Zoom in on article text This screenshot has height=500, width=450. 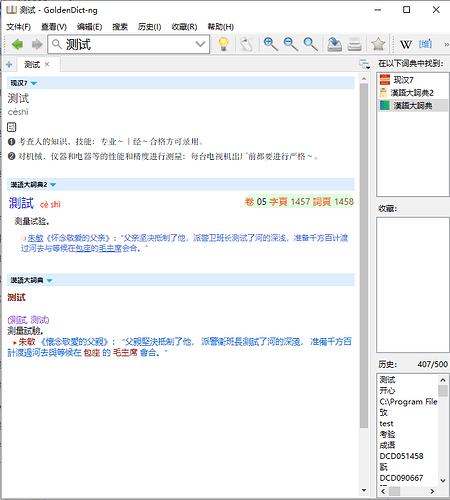(x=270, y=44)
